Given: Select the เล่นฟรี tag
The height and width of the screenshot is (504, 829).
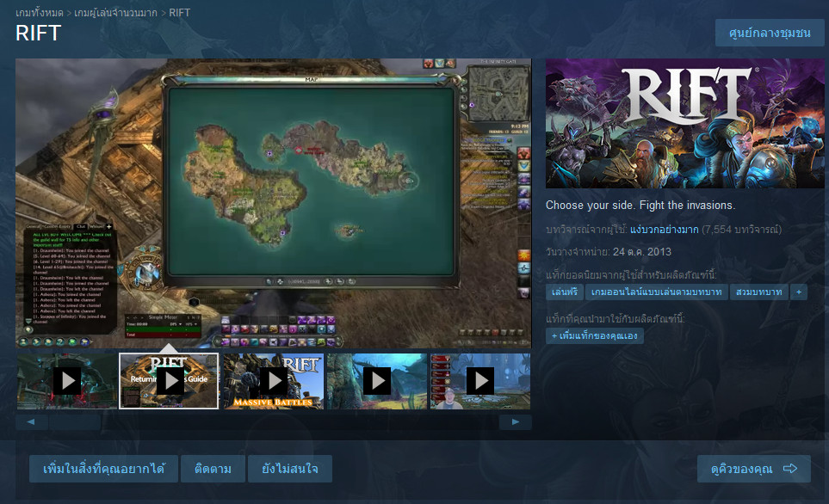Looking at the screenshot, I should (565, 292).
